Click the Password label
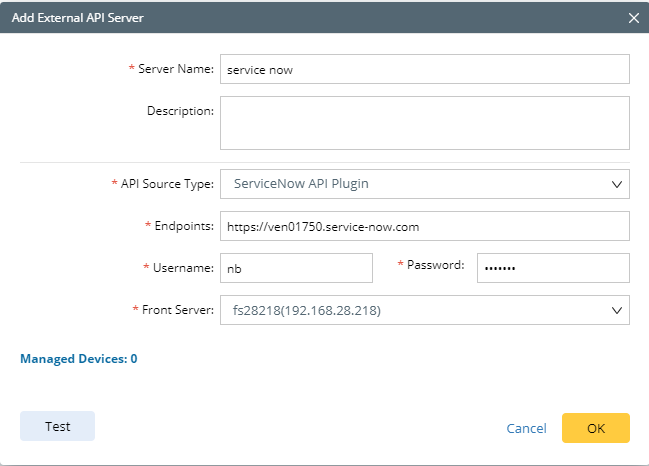649x466 pixels. [436, 264]
